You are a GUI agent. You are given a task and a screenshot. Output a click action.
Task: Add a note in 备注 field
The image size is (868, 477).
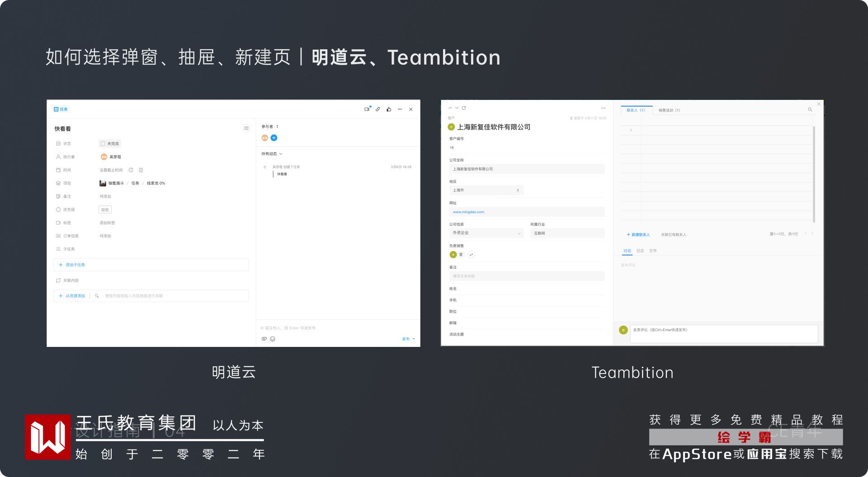click(x=105, y=196)
